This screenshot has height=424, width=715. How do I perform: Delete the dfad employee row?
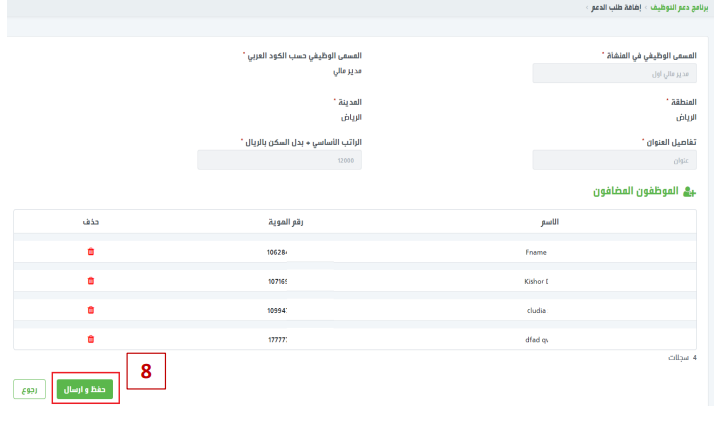pos(91,339)
